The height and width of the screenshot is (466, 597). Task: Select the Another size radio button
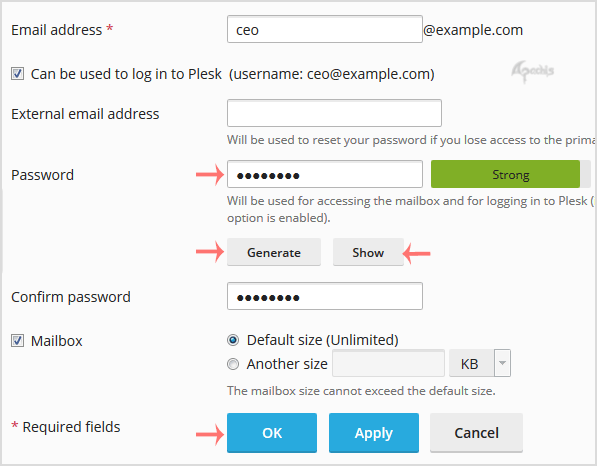pyautogui.click(x=233, y=364)
